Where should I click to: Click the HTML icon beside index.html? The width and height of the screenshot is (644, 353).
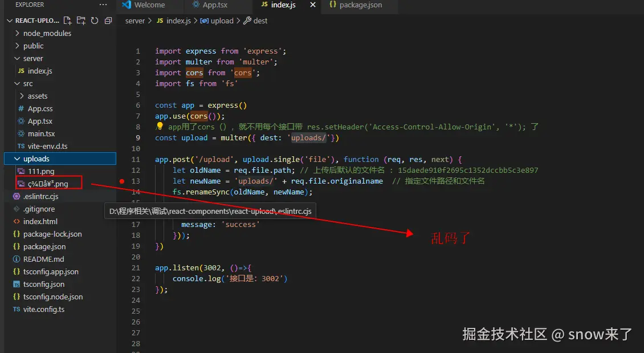coord(17,221)
